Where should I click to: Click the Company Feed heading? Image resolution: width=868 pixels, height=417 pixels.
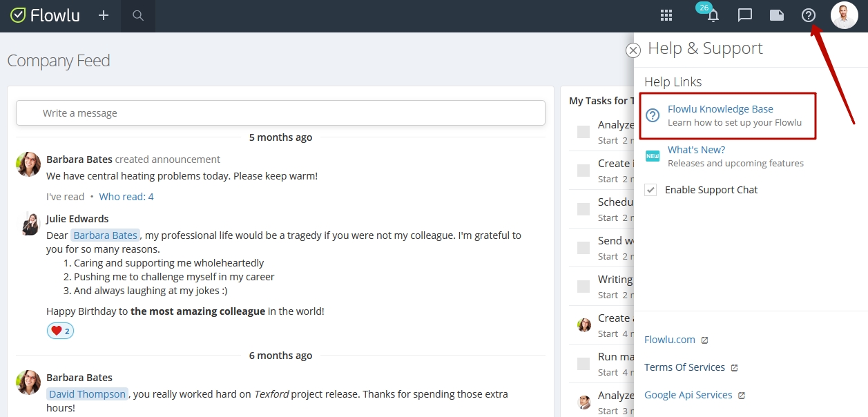(59, 61)
